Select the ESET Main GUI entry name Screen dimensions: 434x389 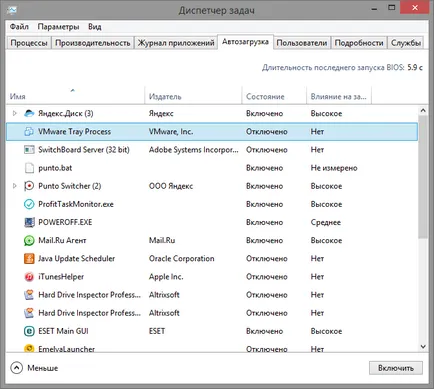pos(63,331)
